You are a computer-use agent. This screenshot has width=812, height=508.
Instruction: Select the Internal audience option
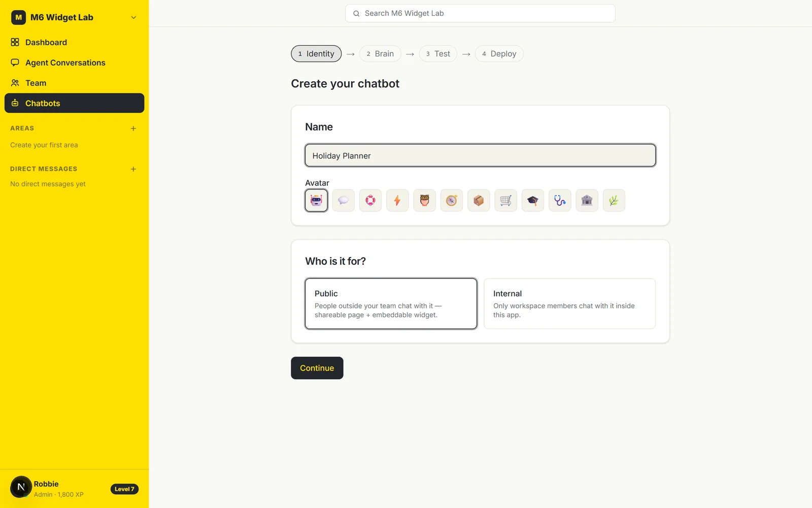(569, 304)
